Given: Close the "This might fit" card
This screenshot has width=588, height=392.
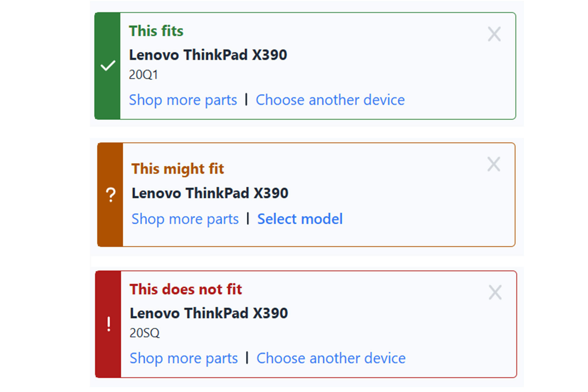Looking at the screenshot, I should tap(493, 165).
